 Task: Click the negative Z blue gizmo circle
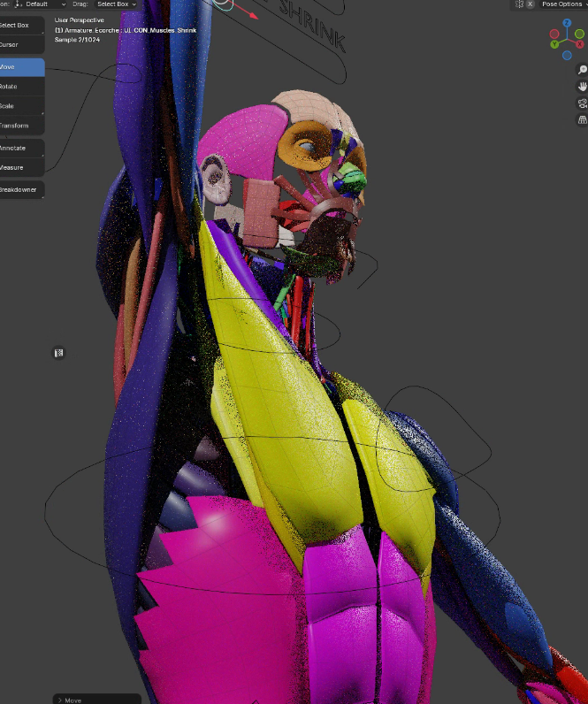[567, 55]
